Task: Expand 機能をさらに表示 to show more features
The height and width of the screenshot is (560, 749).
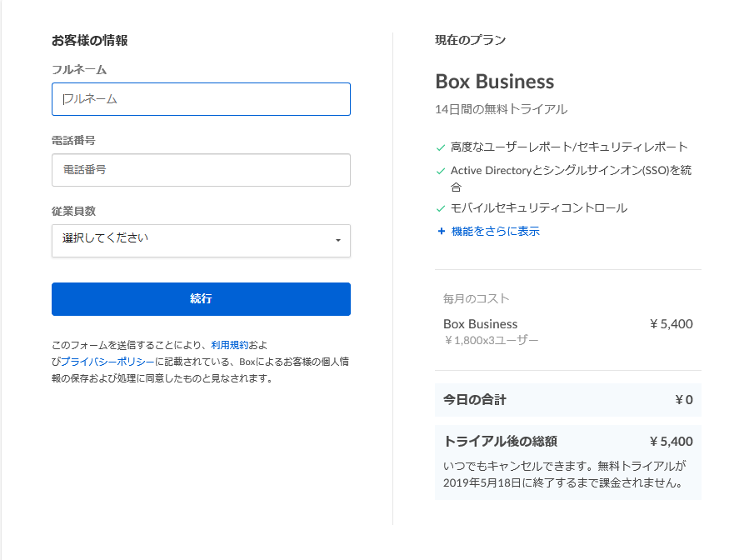Action: (495, 231)
